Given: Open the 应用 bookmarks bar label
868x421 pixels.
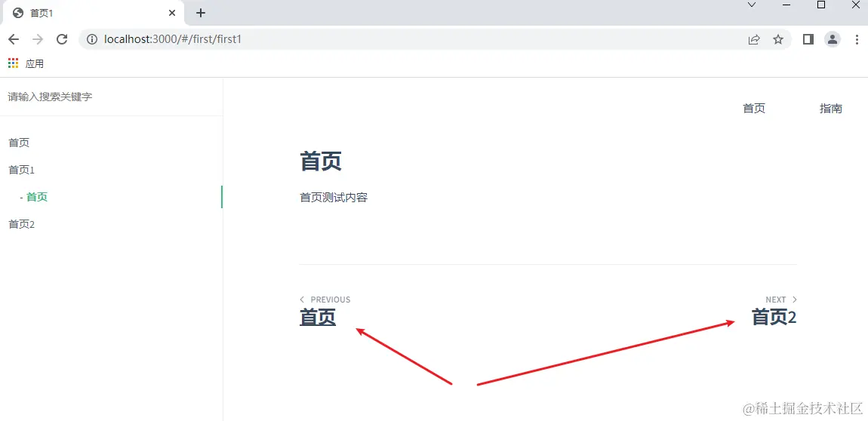Looking at the screenshot, I should [34, 63].
